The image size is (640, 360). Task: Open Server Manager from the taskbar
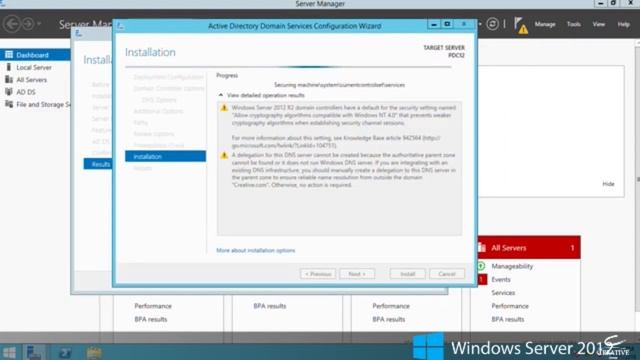pyautogui.click(x=34, y=352)
